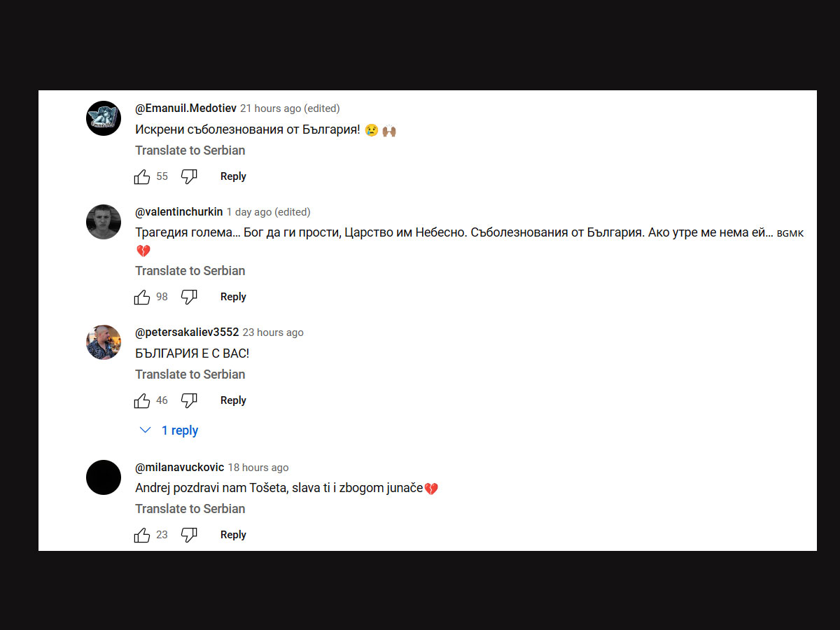Reply to @petersakaliev3552's comment

click(x=233, y=400)
